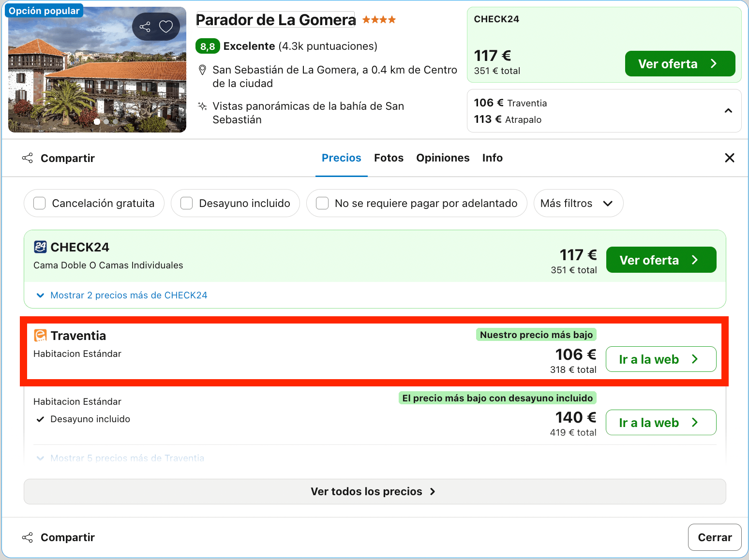Tick the Desayuno incluido filter checkbox

(x=187, y=203)
